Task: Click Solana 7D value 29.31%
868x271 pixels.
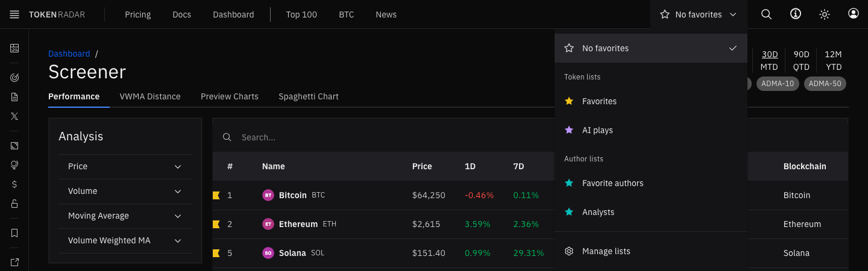Action: click(529, 253)
